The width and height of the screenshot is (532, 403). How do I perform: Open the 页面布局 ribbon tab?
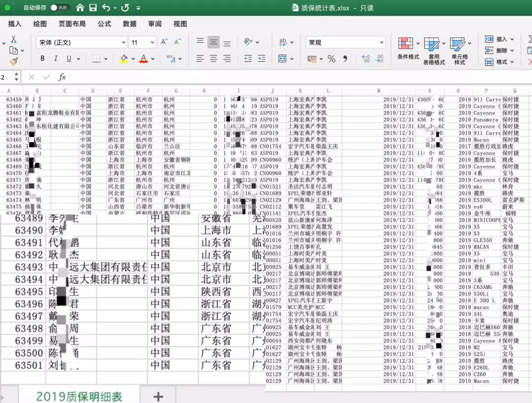[72, 24]
